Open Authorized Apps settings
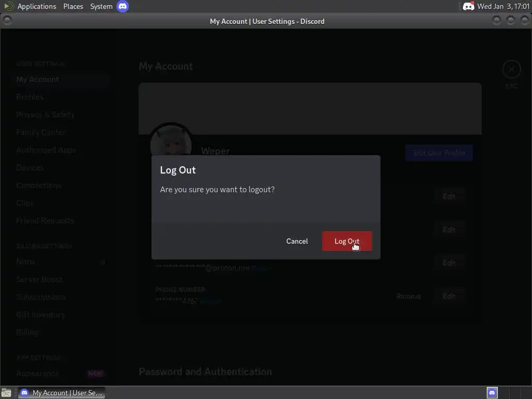 [x=62, y=150]
